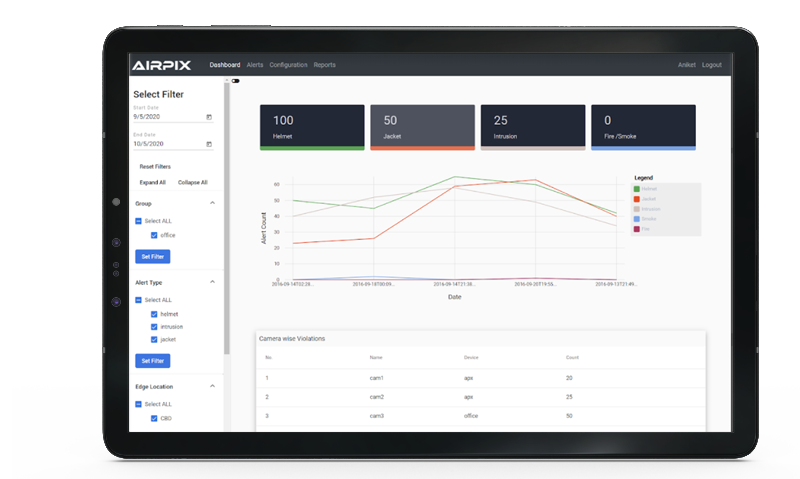
Task: Click the 'Camera wise Violations' table title
Action: tap(292, 338)
